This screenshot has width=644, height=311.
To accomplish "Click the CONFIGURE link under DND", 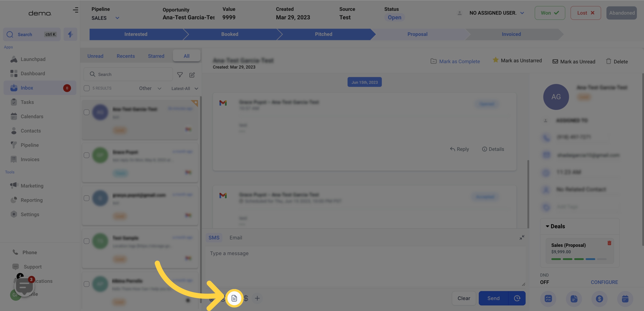I will click(604, 282).
